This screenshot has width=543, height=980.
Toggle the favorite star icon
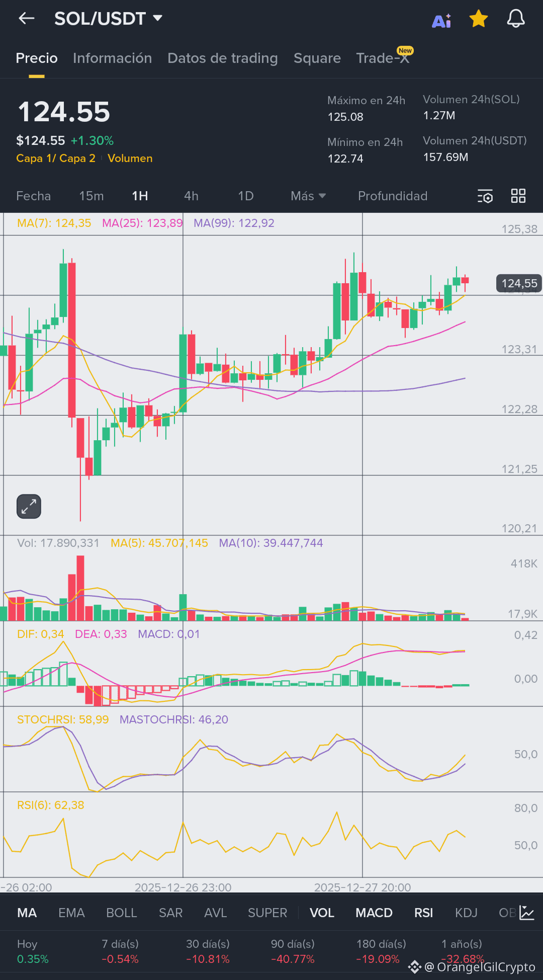coord(479,19)
